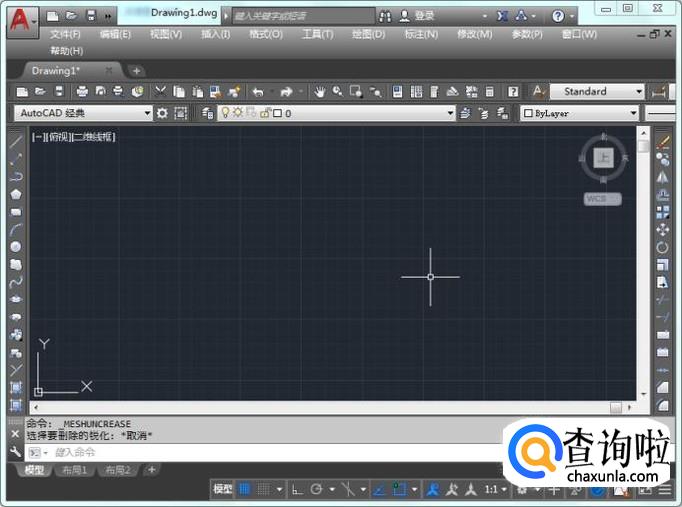
Task: Select the Move tool in modify toolbar
Action: click(x=663, y=230)
